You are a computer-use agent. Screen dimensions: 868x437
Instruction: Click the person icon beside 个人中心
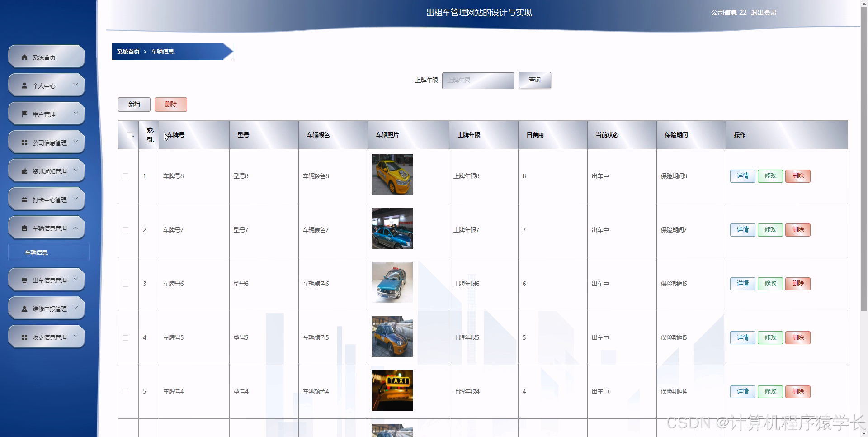24,86
